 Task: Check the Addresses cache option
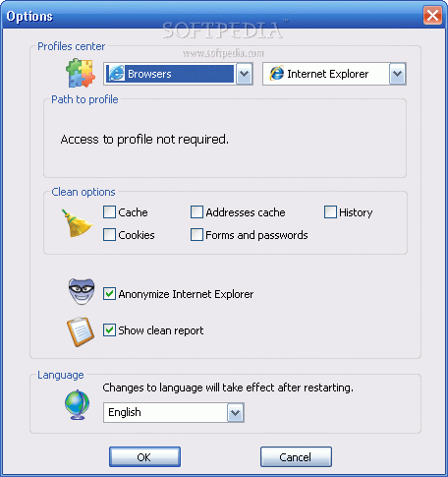(196, 212)
